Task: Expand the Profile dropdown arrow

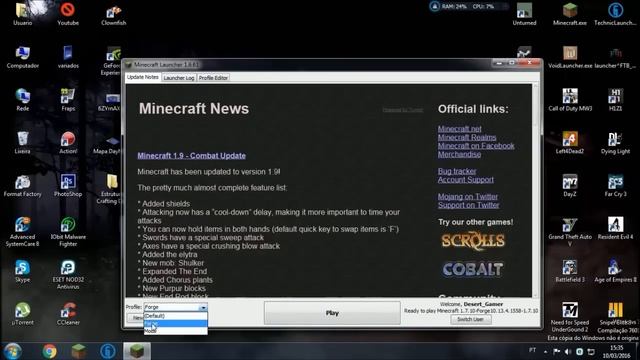Action: pyautogui.click(x=203, y=307)
